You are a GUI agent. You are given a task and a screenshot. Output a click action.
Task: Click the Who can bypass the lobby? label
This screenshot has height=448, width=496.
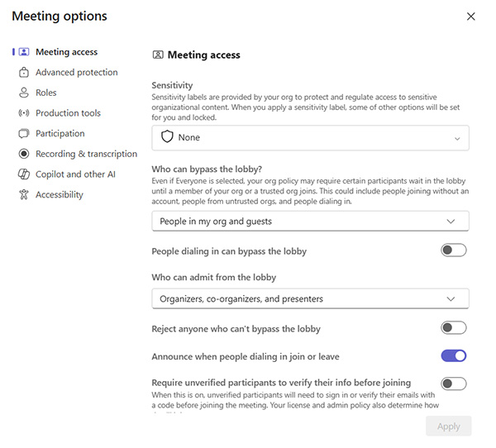click(x=207, y=169)
